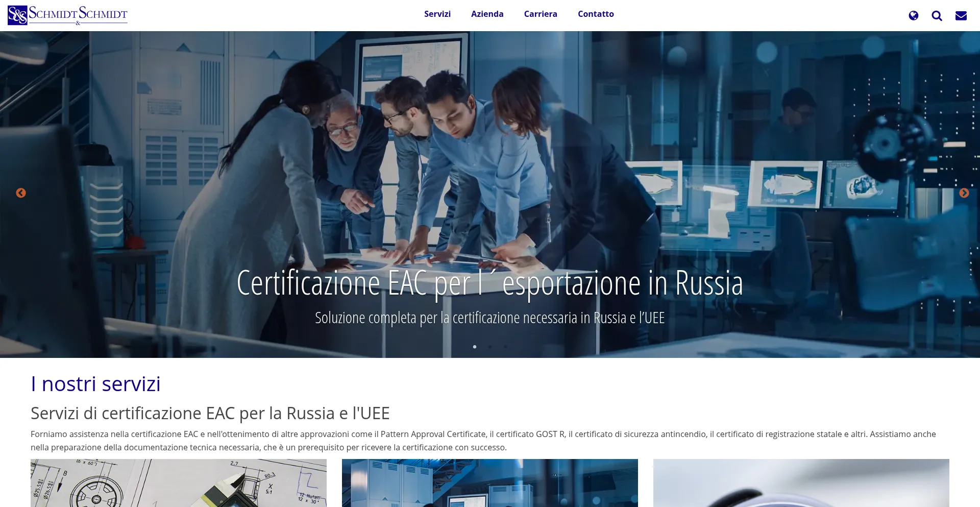Go to previous slide with left arrow

pos(21,193)
